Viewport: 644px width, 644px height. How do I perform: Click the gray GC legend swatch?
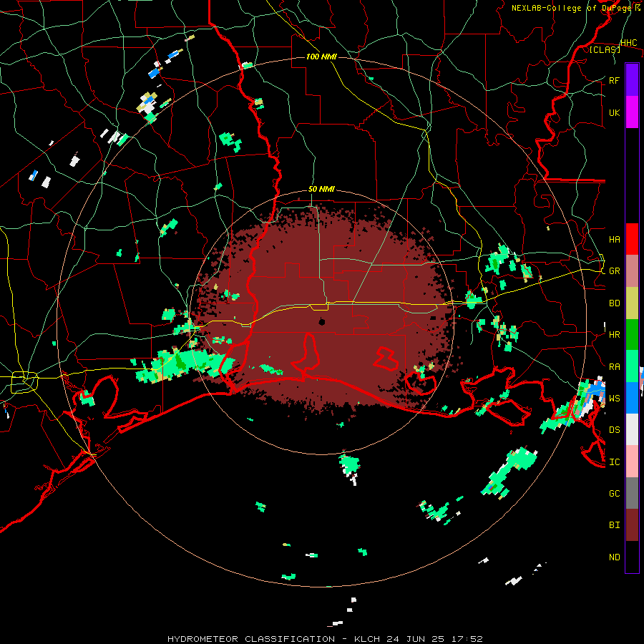click(632, 493)
